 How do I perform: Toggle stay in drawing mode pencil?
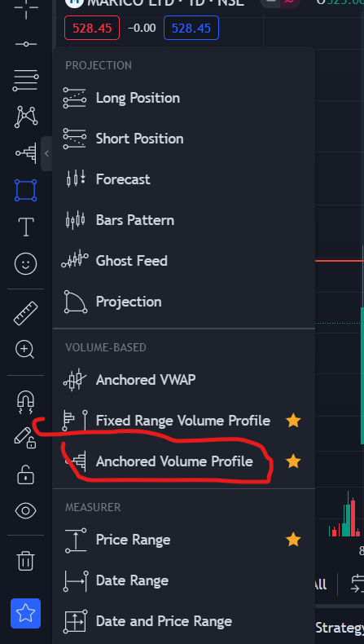point(24,438)
